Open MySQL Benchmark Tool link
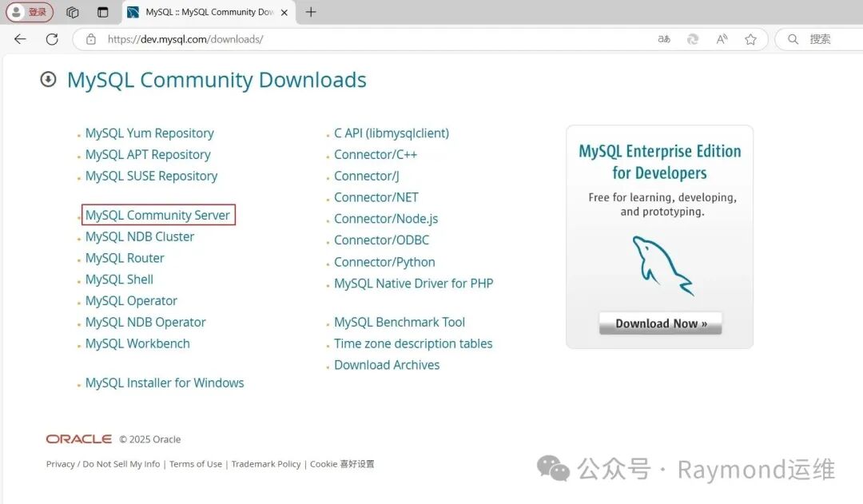Image resolution: width=863 pixels, height=504 pixels. click(x=400, y=323)
